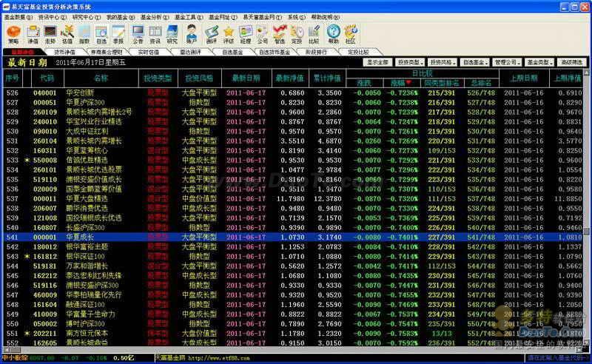This screenshot has height=364, width=592.
Task: Sort by the 代码 column header
Action: click(x=47, y=78)
